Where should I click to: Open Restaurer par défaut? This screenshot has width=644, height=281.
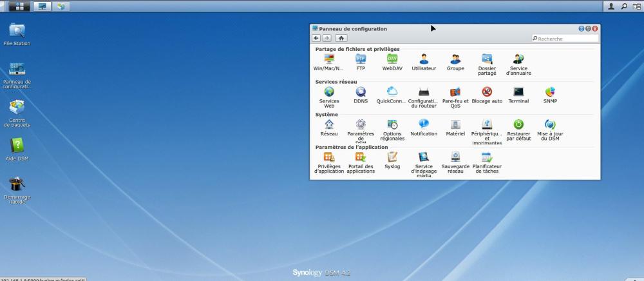pos(518,130)
